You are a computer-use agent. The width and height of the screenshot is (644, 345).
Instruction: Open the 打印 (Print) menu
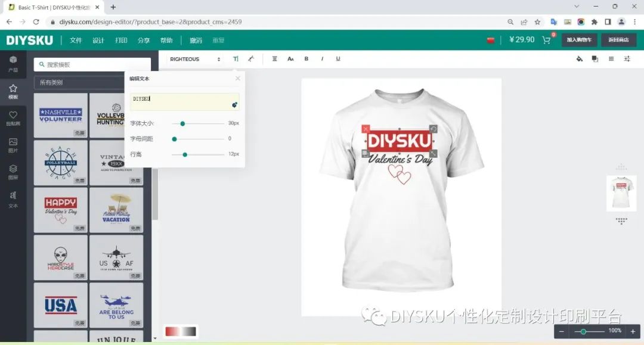tap(120, 40)
